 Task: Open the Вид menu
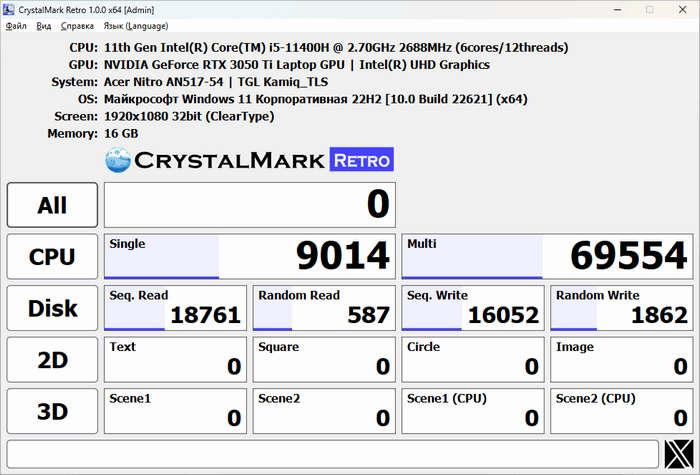pyautogui.click(x=44, y=26)
